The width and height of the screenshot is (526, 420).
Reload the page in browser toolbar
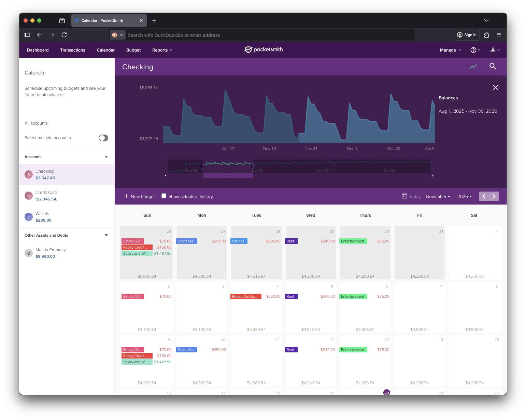click(x=64, y=35)
